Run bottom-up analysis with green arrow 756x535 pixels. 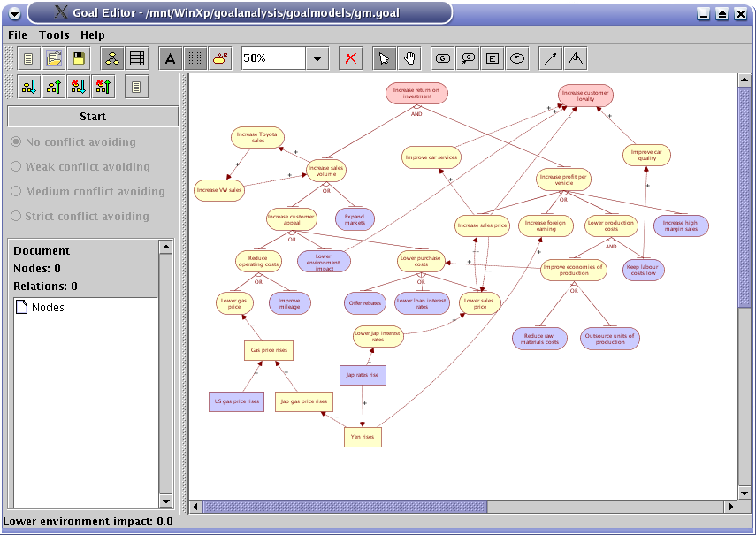(x=54, y=87)
